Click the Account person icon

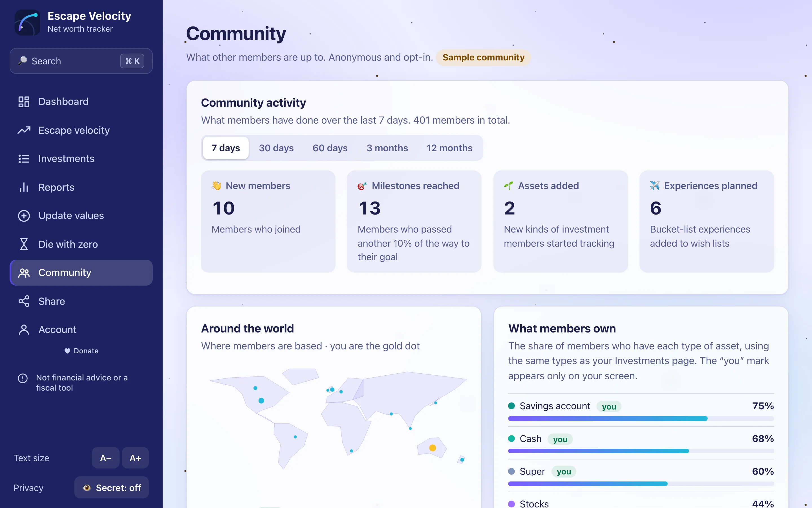[x=24, y=330]
